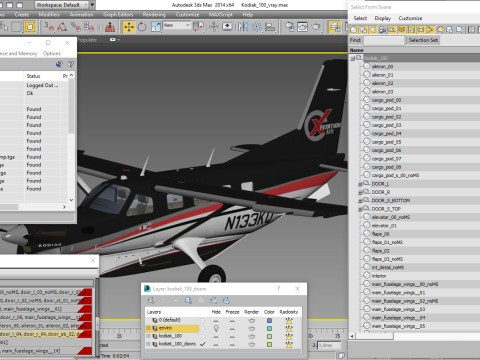The image size is (480, 360).
Task: Set enviro as current layer checkbox
Action: [x=202, y=328]
